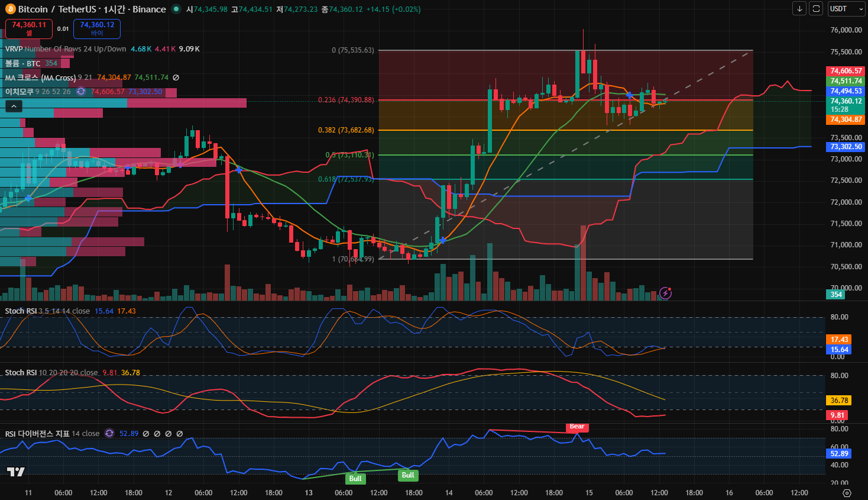Select the VRVP indicator legend
The image size is (868, 500).
pyautogui.click(x=14, y=49)
